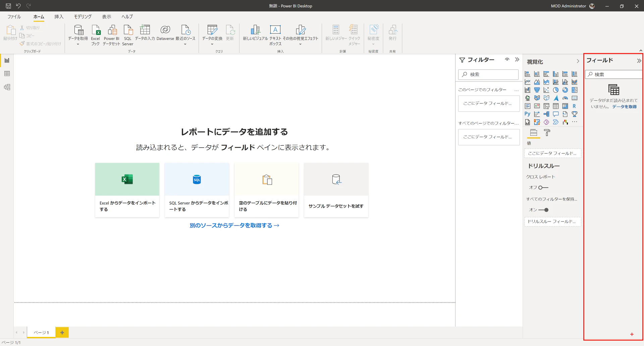Viewport: 644px width, 346px height.
Task: Select the Power Automate visual
Action: [x=556, y=122]
